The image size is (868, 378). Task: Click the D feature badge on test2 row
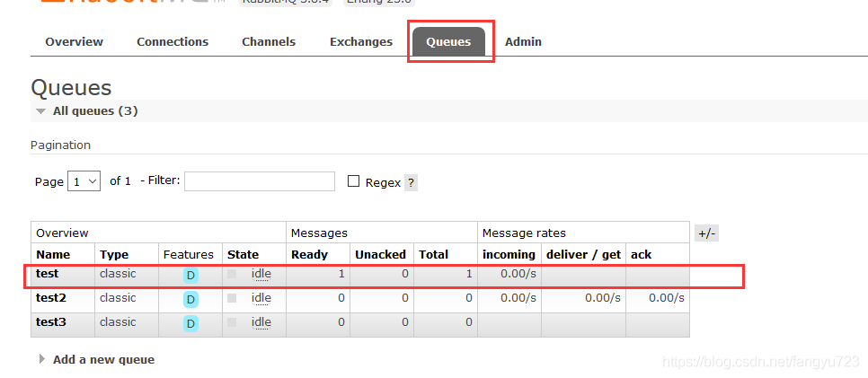190,299
